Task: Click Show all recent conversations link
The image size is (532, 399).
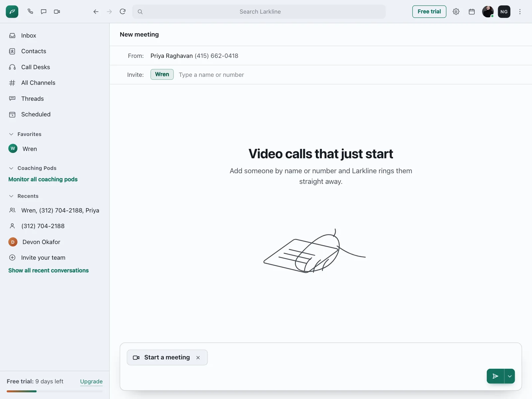Action: pos(49,270)
